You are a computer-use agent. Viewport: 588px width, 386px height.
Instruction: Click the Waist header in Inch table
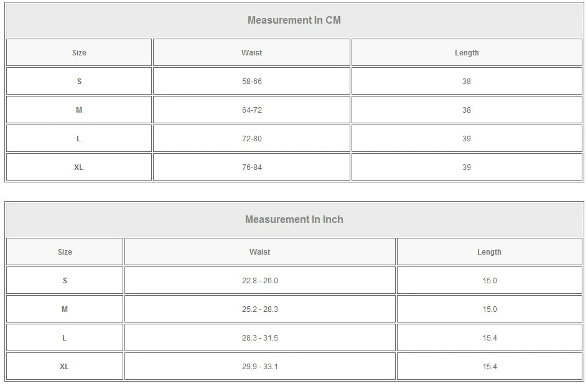259,252
